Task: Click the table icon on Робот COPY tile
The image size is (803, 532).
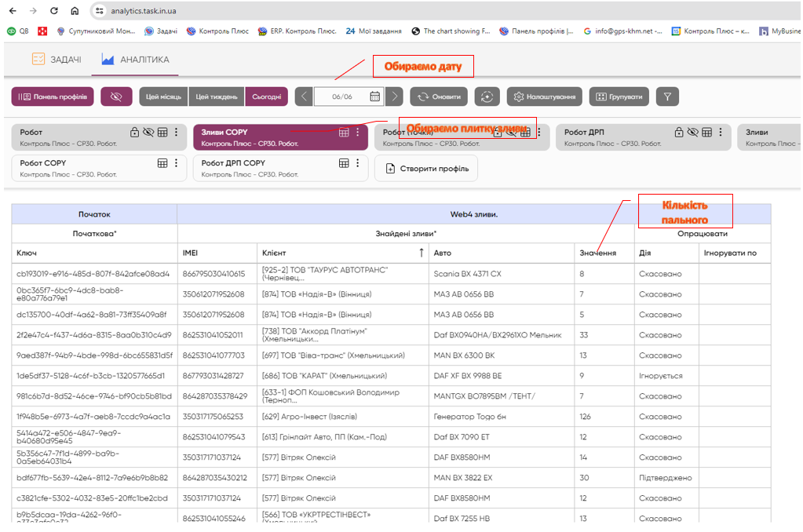Action: pyautogui.click(x=162, y=163)
